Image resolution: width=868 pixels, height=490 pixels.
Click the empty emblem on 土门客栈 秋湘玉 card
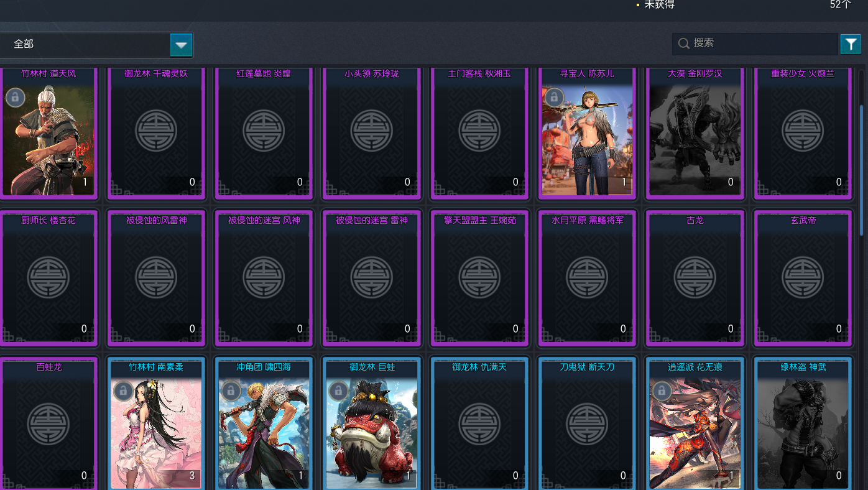[x=479, y=131]
